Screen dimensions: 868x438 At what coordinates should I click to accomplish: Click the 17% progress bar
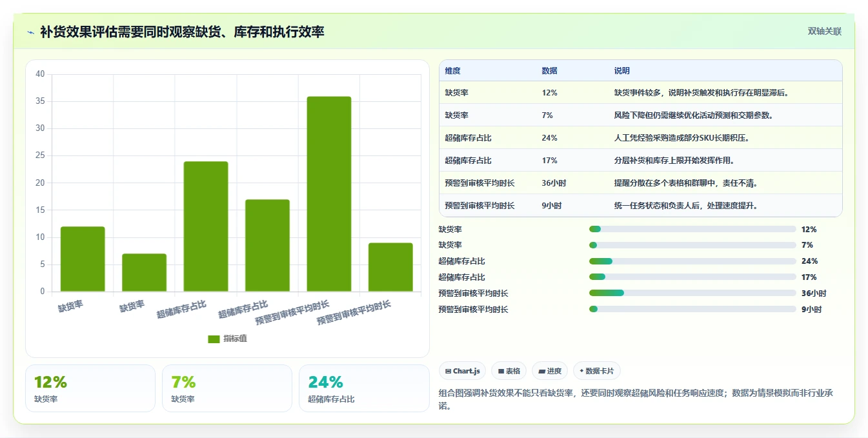pos(692,277)
